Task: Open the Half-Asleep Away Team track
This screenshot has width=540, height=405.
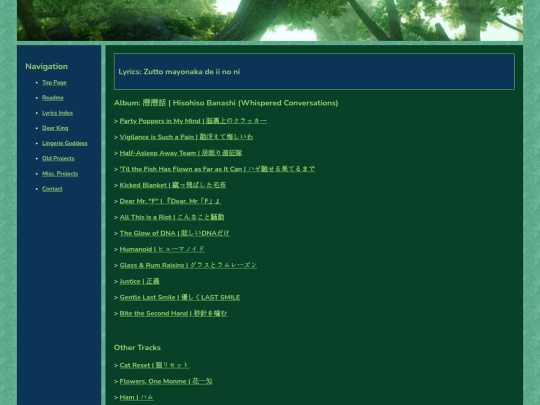Action: (181, 153)
